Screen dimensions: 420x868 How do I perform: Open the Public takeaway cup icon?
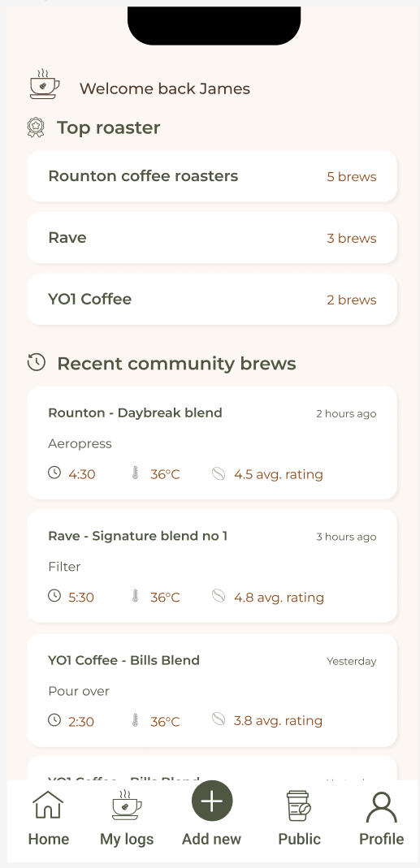[299, 805]
